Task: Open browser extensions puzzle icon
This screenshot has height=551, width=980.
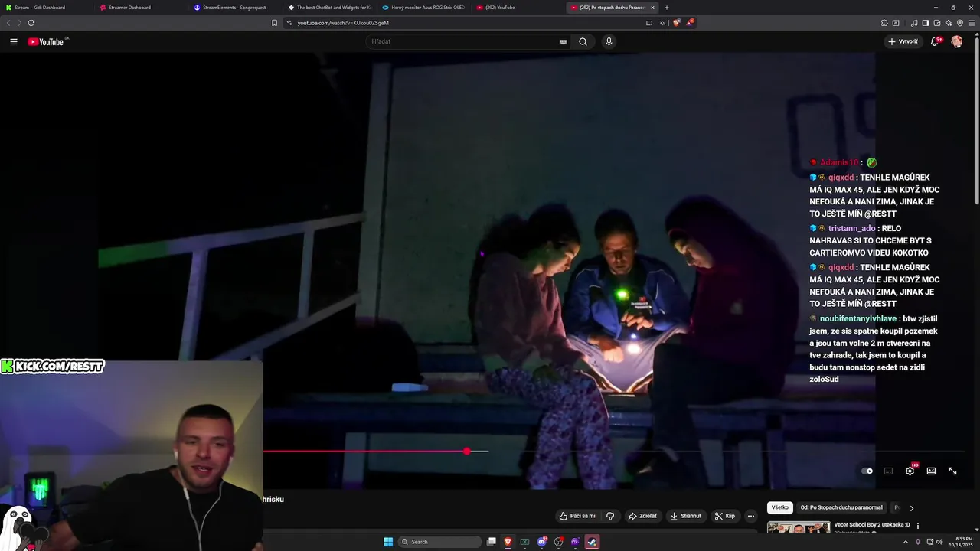Action: pos(884,23)
